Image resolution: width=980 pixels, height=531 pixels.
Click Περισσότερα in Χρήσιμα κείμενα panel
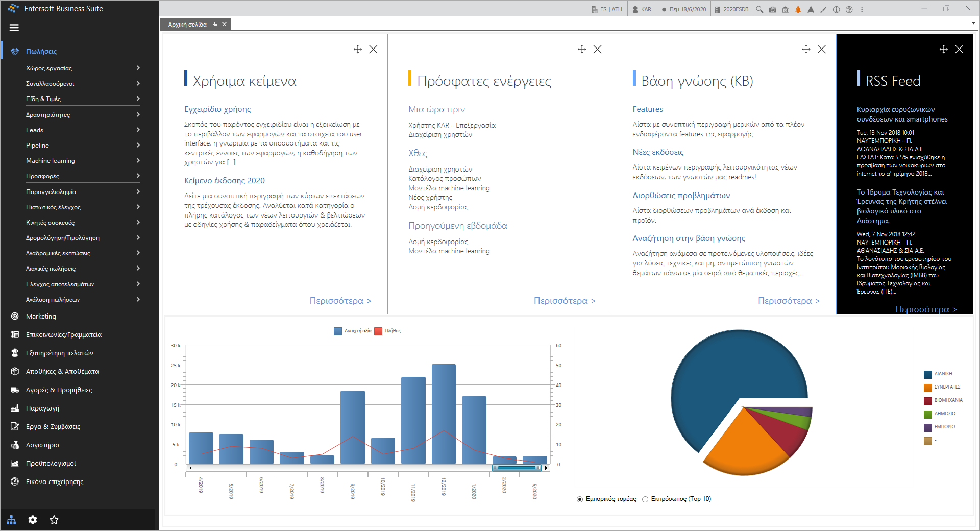click(340, 301)
